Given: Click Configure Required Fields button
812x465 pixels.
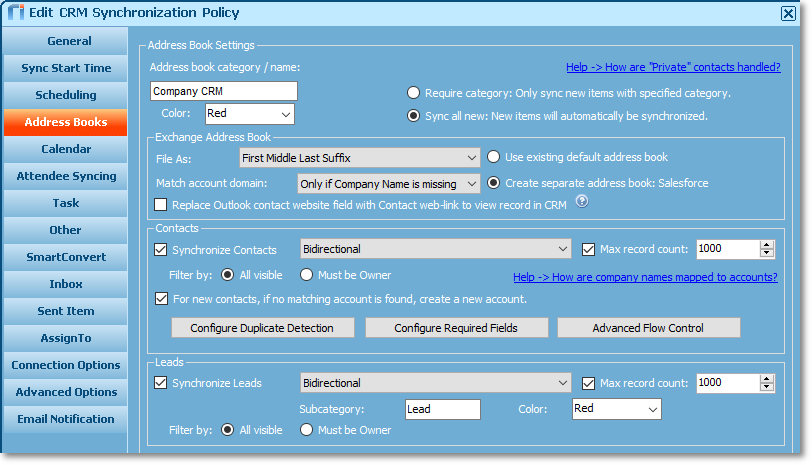Looking at the screenshot, I should point(456,328).
